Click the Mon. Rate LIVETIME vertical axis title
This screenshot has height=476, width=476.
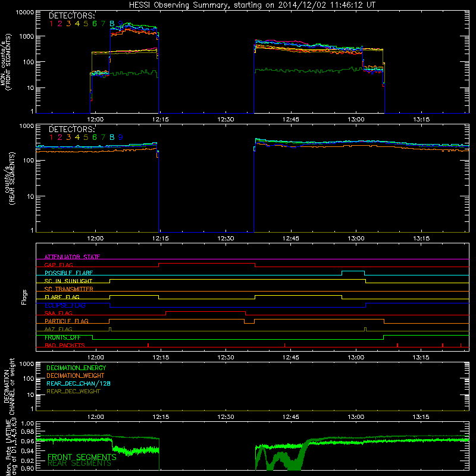(10, 447)
